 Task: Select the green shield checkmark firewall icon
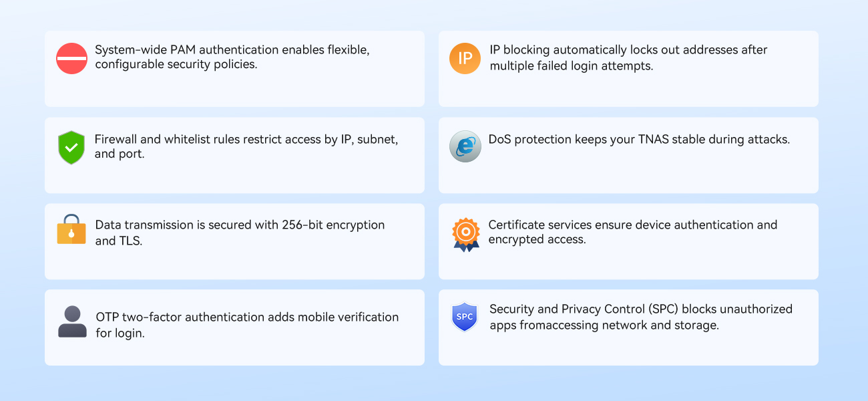[x=71, y=147]
